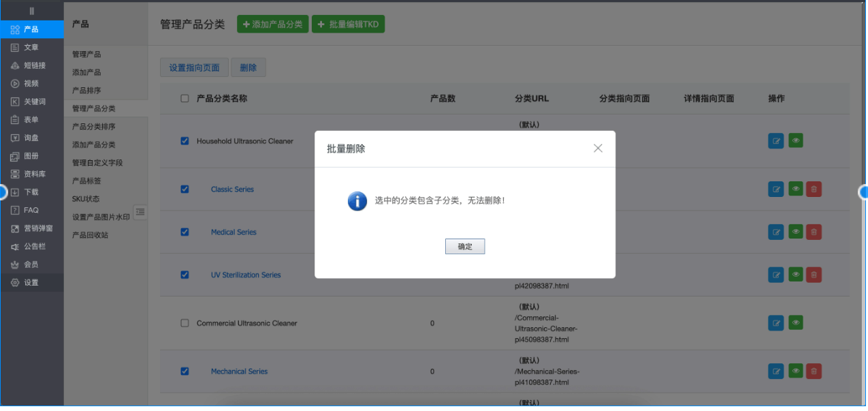Check the Commercial Ultrasonic Cleaner checkbox
The height and width of the screenshot is (411, 868).
[184, 323]
